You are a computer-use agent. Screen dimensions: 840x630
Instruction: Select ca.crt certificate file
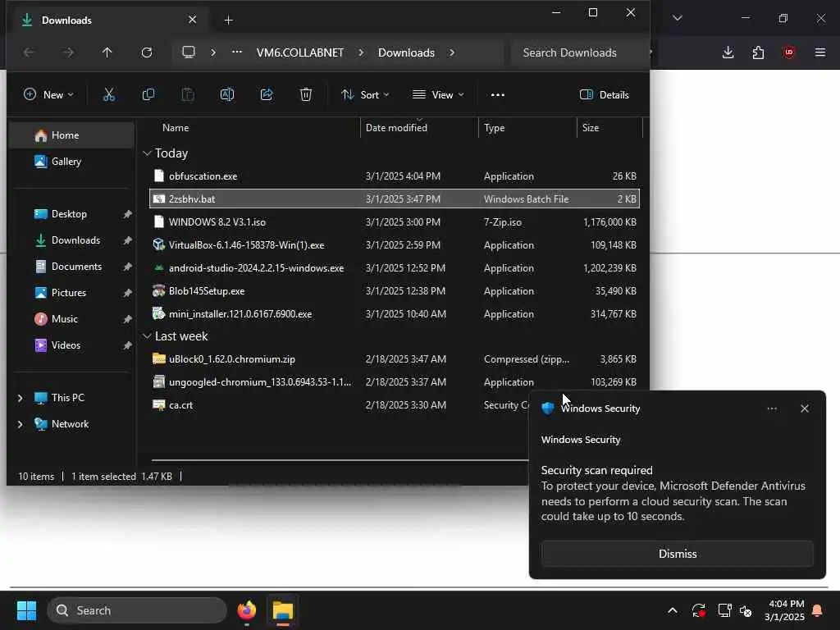point(340,405)
